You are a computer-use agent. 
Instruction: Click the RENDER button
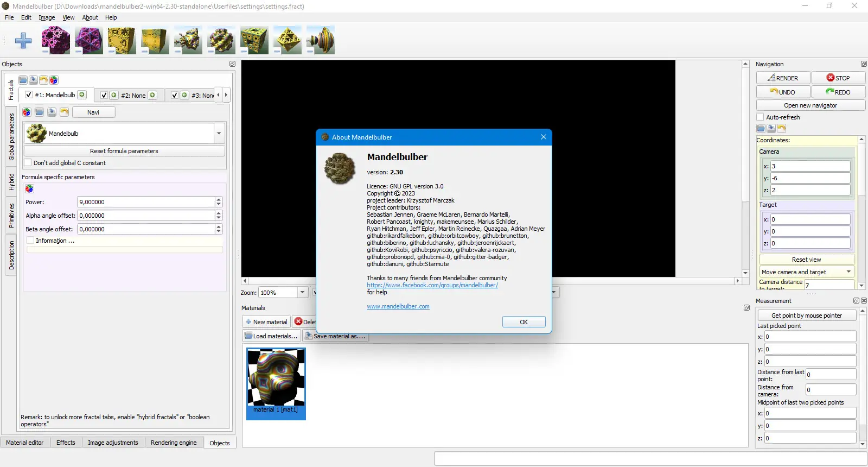[x=783, y=78]
